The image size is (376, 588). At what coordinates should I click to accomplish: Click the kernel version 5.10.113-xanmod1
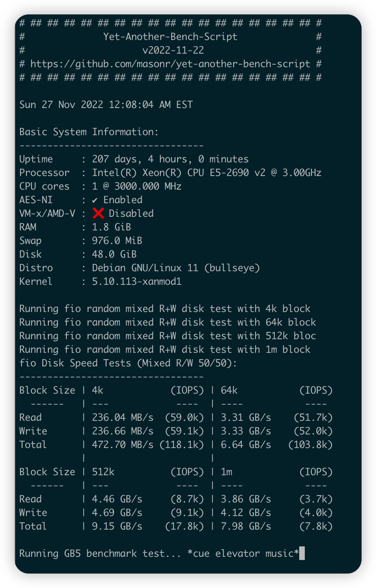click(x=136, y=282)
